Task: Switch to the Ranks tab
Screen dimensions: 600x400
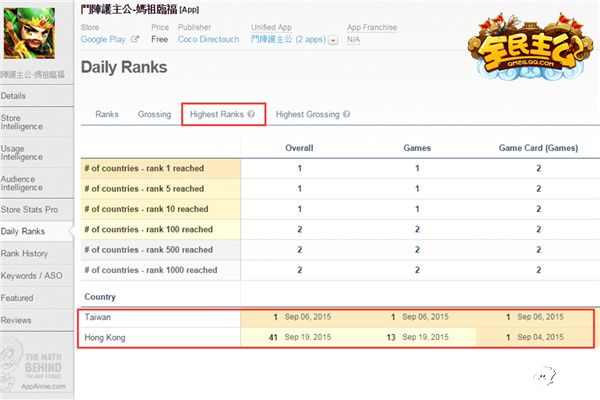Action: coord(107,114)
